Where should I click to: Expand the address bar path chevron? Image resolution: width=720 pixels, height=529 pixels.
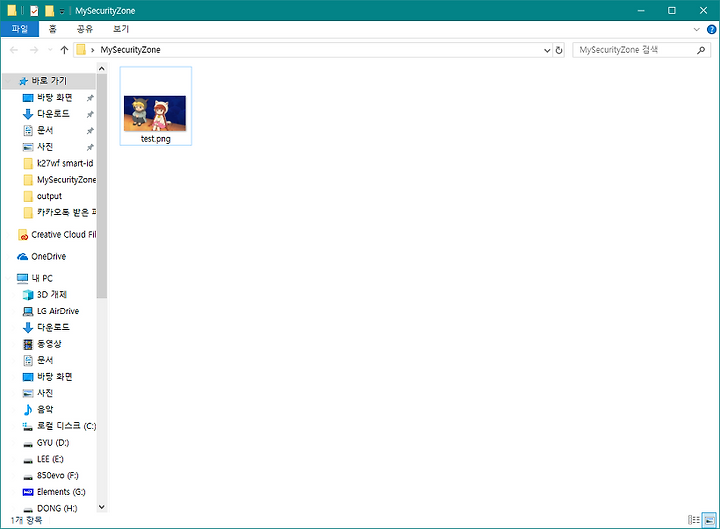(93, 50)
